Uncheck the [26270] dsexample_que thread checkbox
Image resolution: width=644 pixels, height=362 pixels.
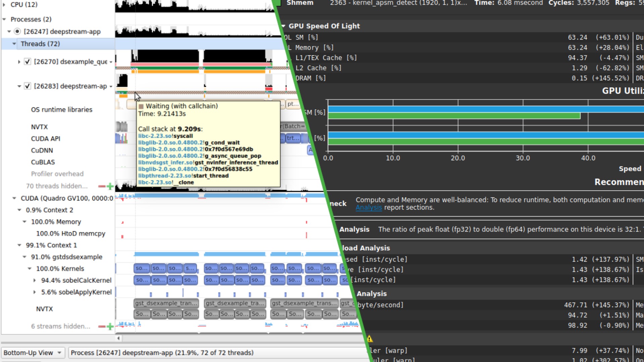click(28, 62)
